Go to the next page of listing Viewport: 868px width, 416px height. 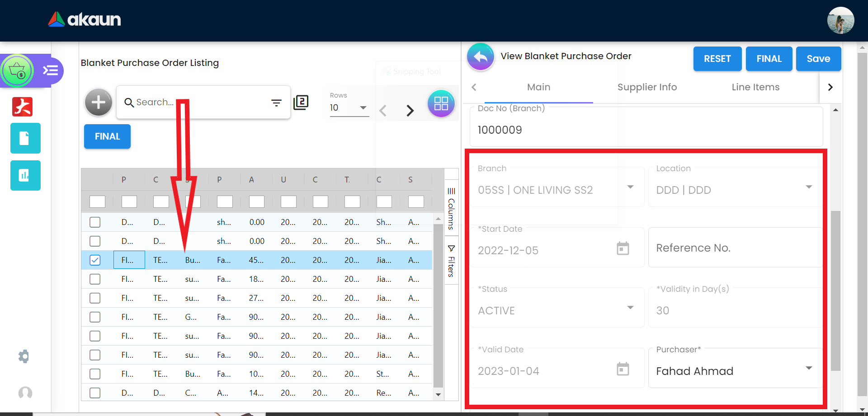click(410, 111)
